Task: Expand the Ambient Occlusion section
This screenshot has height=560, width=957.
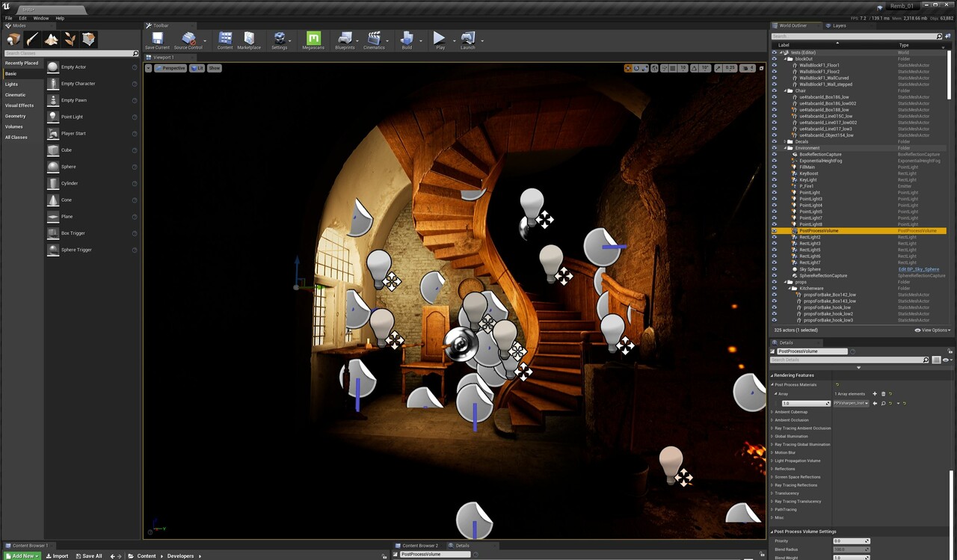Action: point(772,420)
